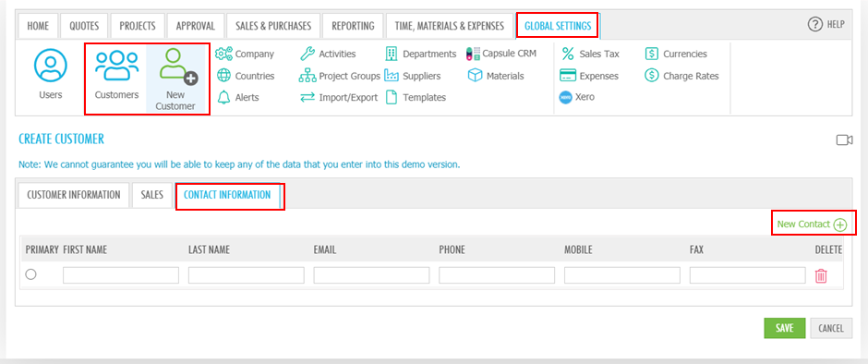
Task: Open Xero integration settings
Action: click(577, 98)
